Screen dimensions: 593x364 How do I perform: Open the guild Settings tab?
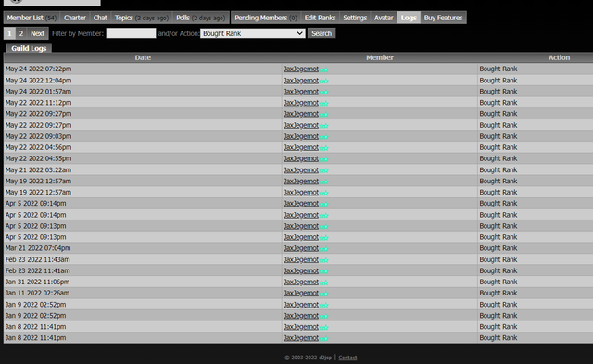click(355, 18)
